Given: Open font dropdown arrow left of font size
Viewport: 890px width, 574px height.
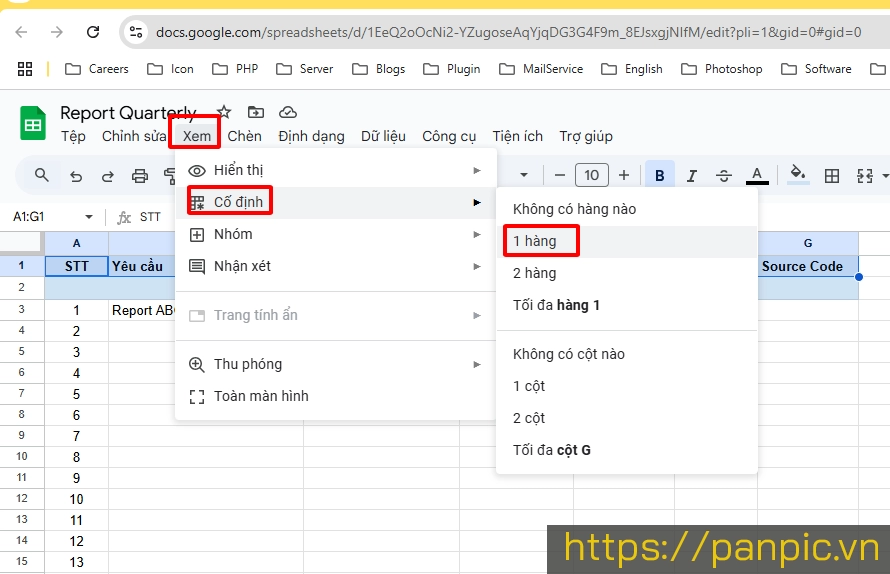Looking at the screenshot, I should 524,175.
